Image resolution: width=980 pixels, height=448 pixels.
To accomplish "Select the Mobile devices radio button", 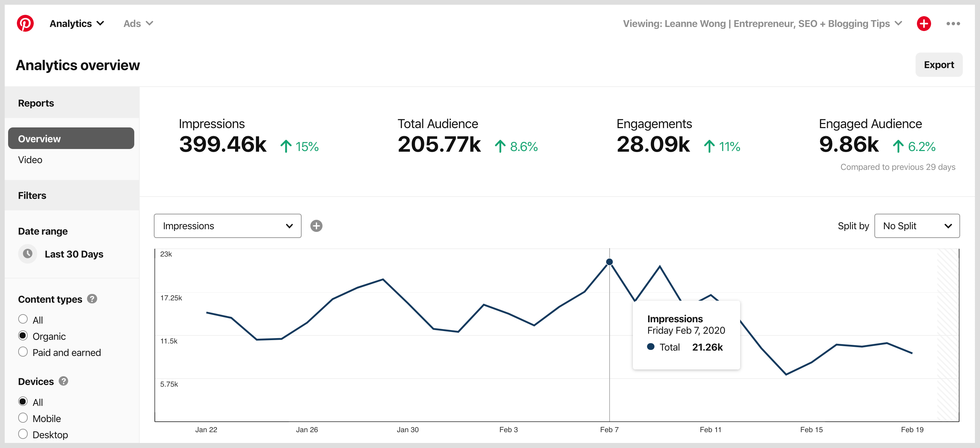I will click(x=23, y=418).
